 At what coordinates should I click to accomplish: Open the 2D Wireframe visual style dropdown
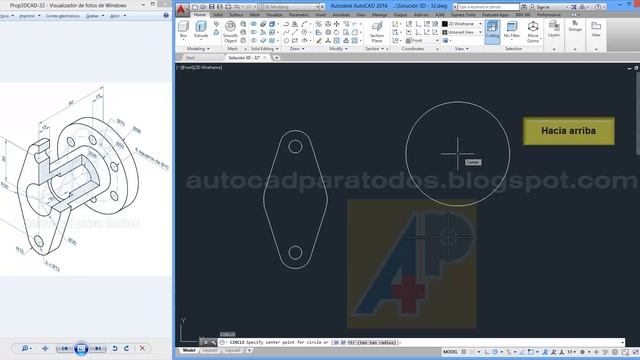(x=462, y=24)
